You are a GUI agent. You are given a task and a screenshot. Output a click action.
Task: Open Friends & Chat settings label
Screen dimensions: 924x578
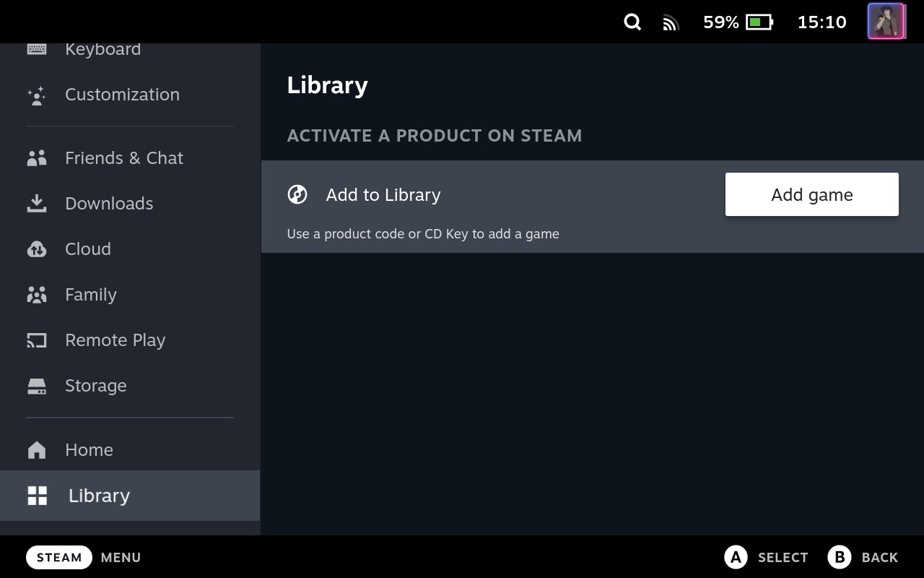pos(124,158)
